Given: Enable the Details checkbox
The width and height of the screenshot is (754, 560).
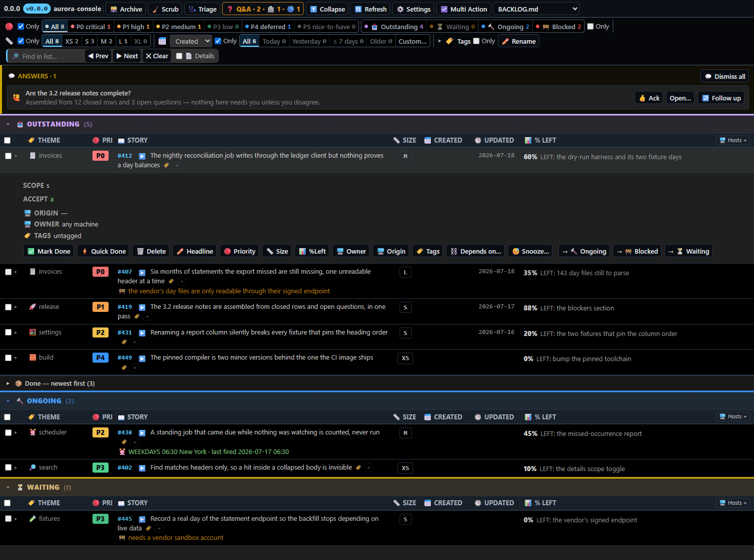Looking at the screenshot, I should [x=179, y=56].
